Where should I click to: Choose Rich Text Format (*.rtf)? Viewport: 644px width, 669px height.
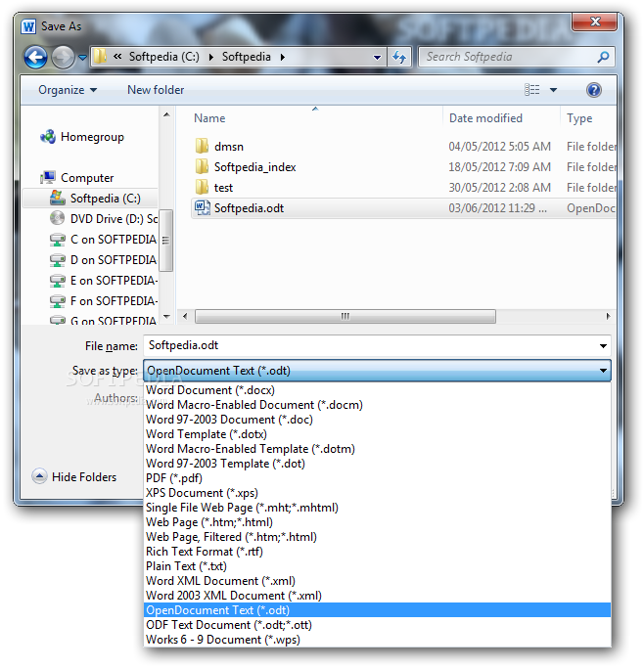click(x=377, y=552)
